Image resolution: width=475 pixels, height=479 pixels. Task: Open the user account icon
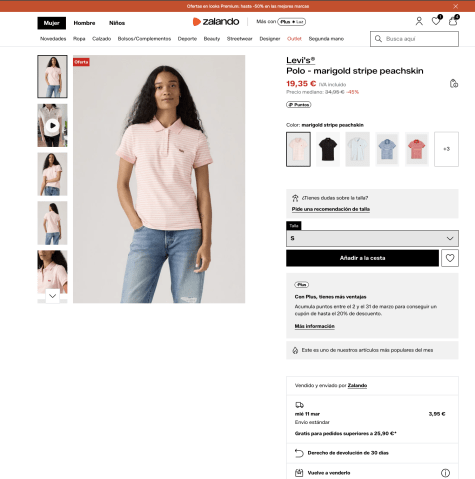[x=419, y=21]
